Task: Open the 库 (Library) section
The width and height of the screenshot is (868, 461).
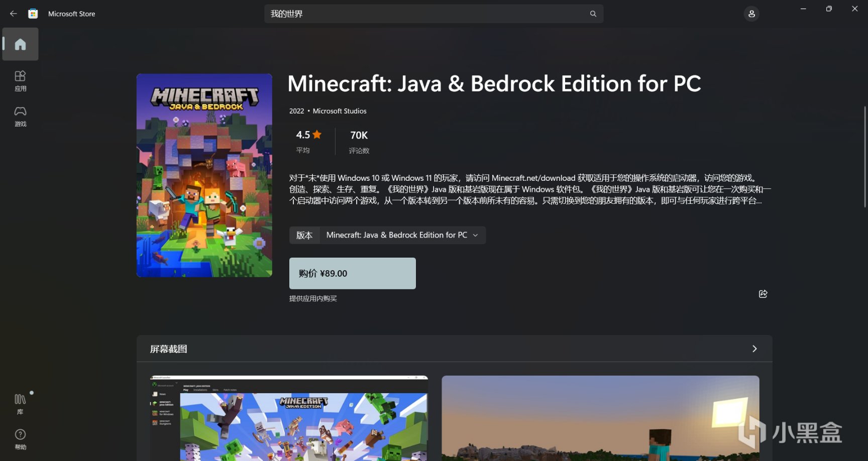Action: click(x=20, y=404)
